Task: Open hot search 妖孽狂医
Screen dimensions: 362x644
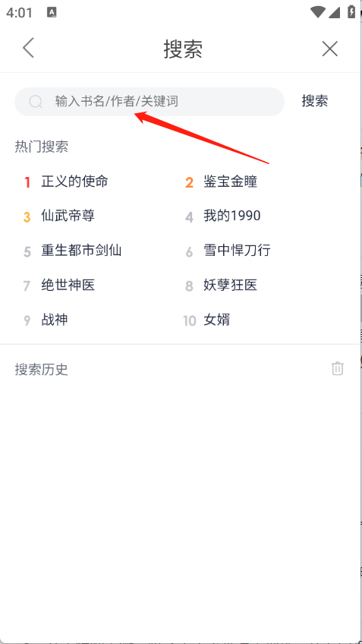Action: click(230, 285)
